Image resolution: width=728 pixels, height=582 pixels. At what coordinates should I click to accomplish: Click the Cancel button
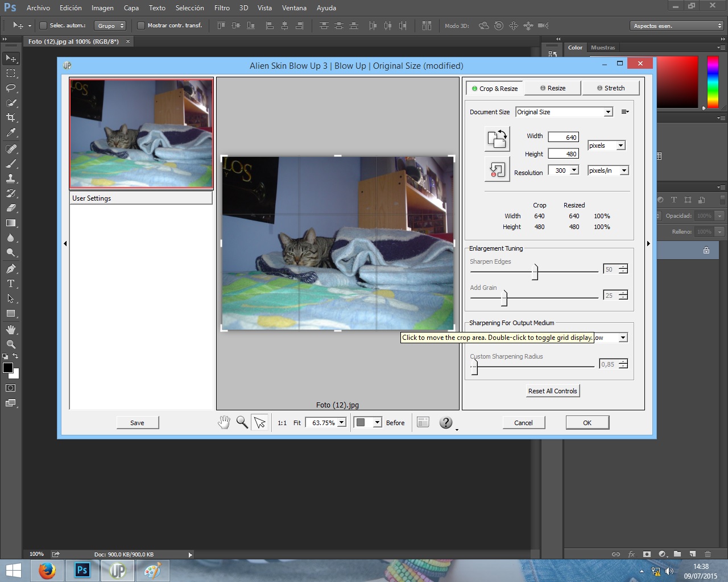click(x=523, y=422)
